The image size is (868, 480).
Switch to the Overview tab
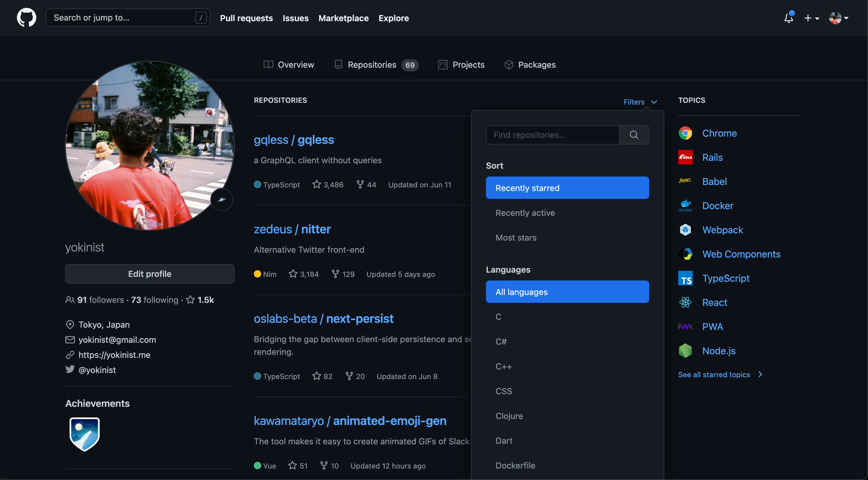(x=289, y=65)
